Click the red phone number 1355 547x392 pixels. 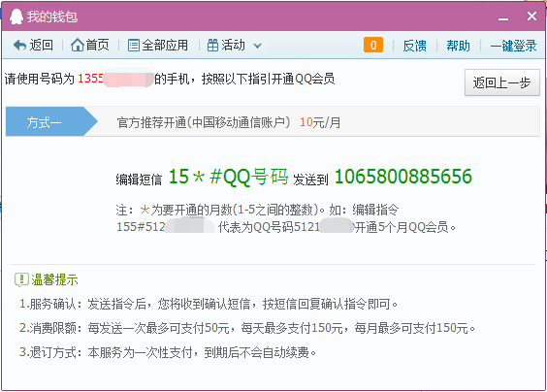[90, 79]
